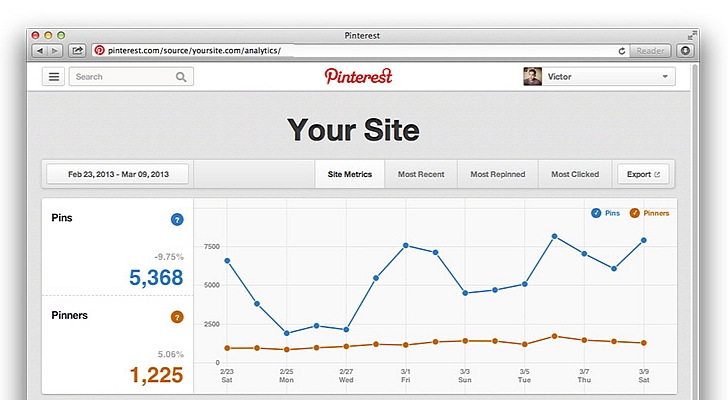The image size is (728, 400).
Task: Click the -9.75% change value
Action: tap(169, 257)
